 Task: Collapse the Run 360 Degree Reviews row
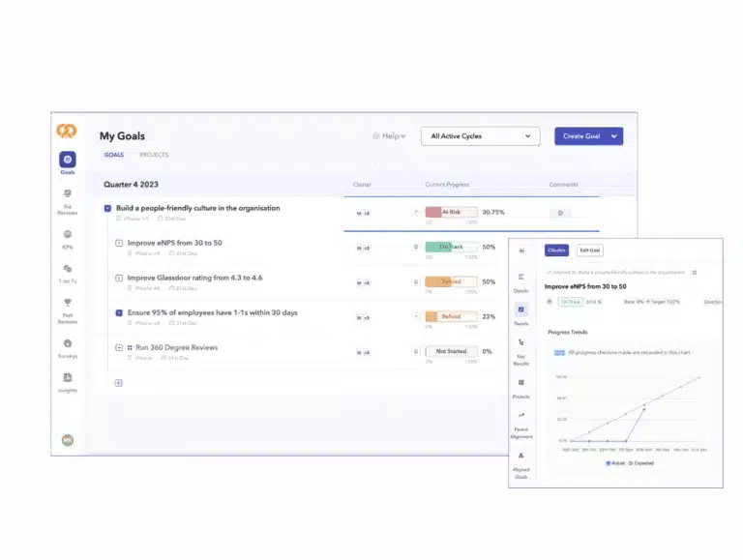[119, 348]
